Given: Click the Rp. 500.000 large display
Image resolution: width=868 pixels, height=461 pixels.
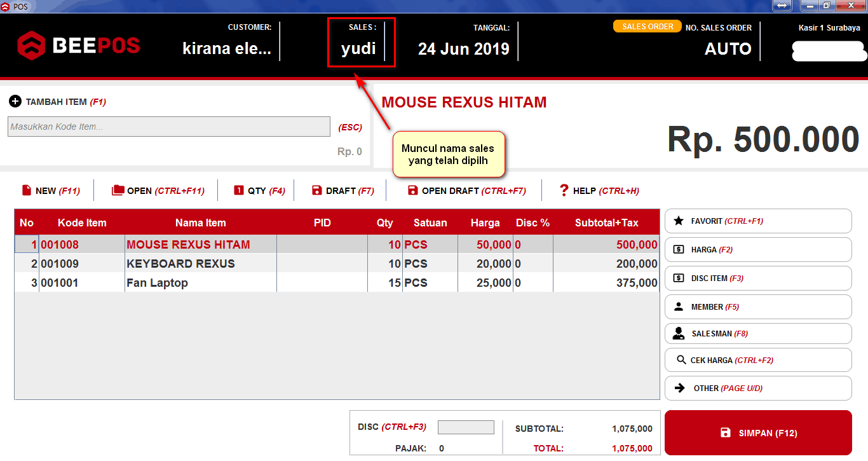Looking at the screenshot, I should (763, 139).
